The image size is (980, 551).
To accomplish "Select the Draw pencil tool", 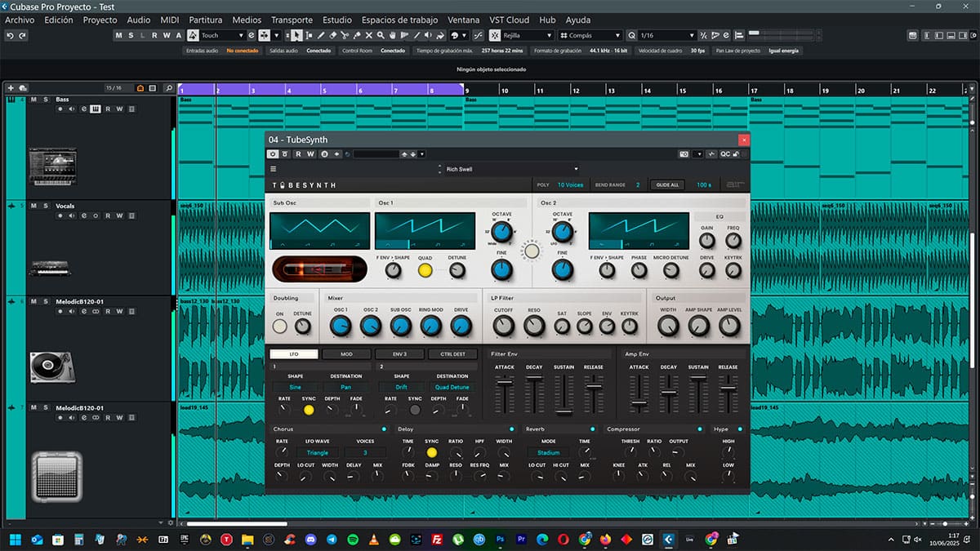I will (321, 36).
